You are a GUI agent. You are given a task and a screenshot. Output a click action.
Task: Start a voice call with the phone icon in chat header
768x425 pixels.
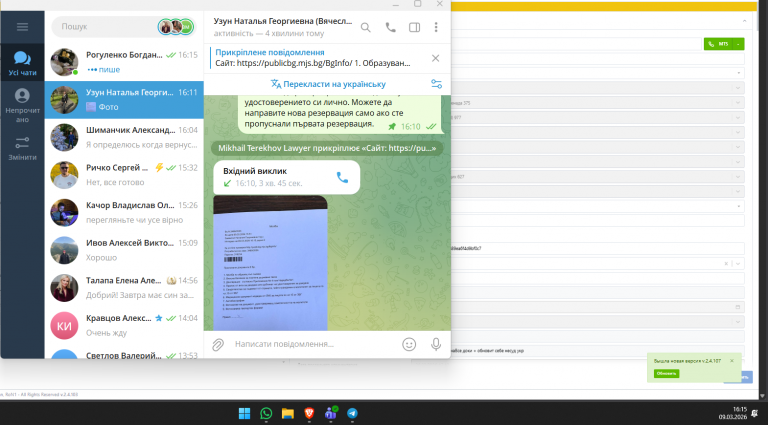click(390, 27)
